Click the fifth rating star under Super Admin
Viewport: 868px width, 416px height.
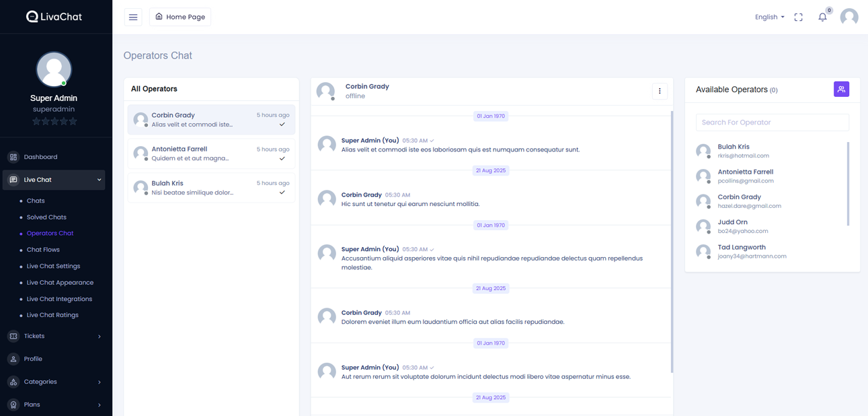pyautogui.click(x=73, y=122)
